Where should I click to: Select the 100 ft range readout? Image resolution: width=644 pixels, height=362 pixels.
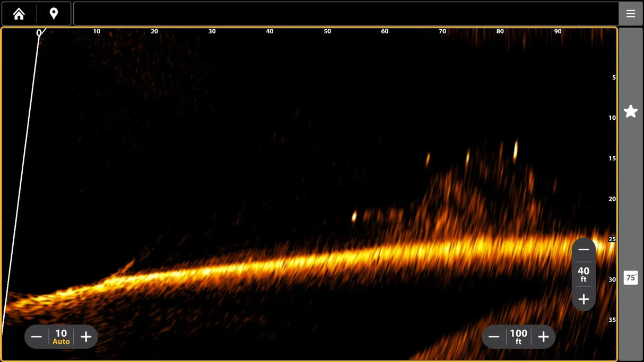coord(518,336)
